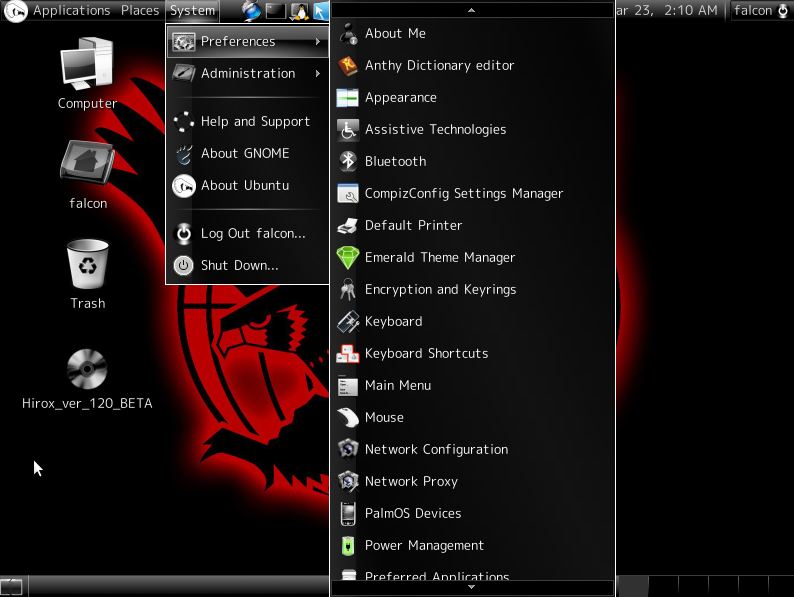Click the Ubuntu logo in top panel
Screen dimensions: 794x597
(x=16, y=11)
